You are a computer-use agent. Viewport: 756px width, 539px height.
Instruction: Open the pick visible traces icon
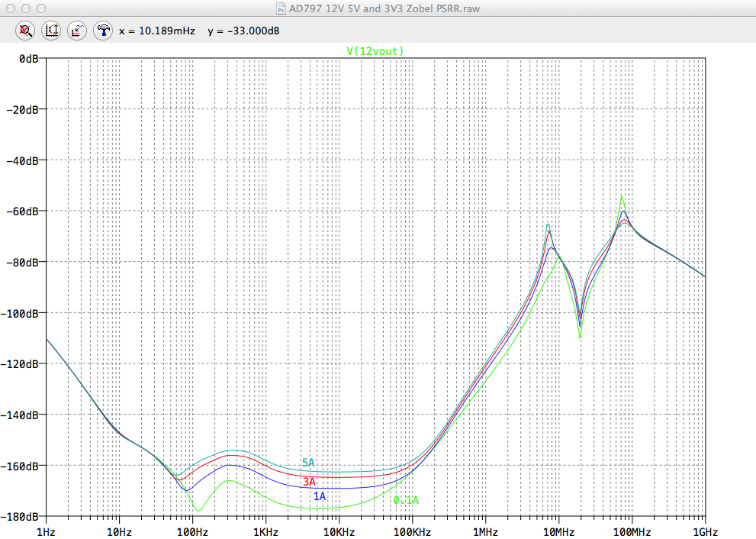[x=77, y=31]
